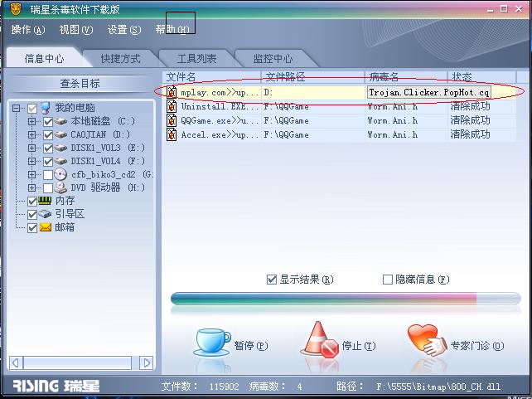Screen dimensions: 532x399
Task: Click virus icon of mplay.com row
Action: click(172, 92)
